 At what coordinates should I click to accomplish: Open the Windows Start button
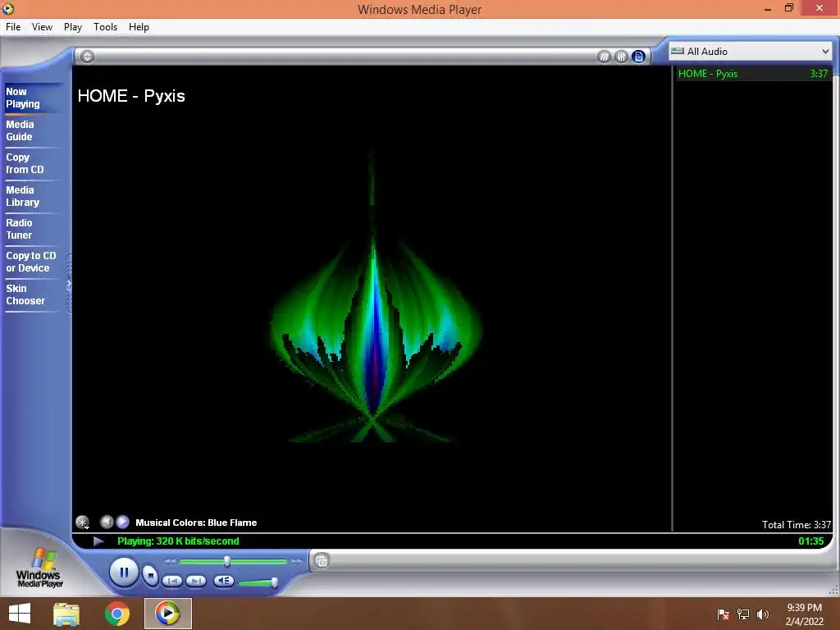20,614
